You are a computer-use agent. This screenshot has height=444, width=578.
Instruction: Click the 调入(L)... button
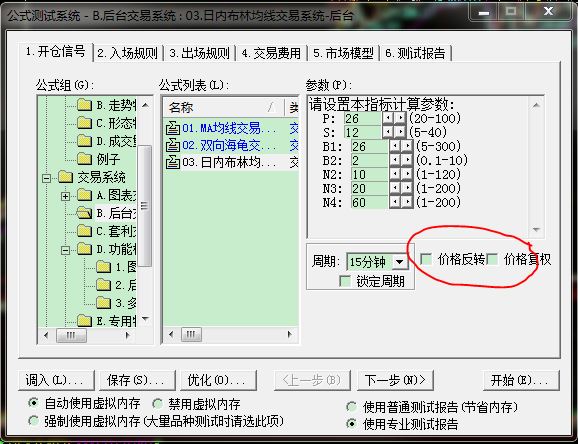[56, 380]
